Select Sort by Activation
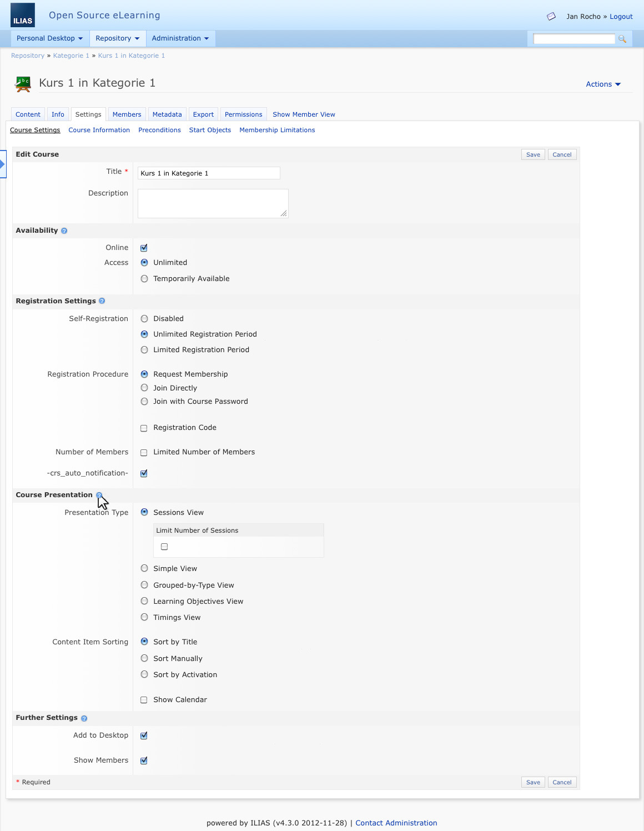644x831 pixels. point(144,674)
